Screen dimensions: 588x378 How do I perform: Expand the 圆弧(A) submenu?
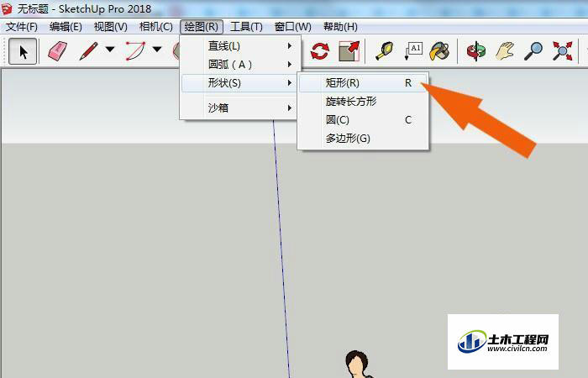pos(240,65)
